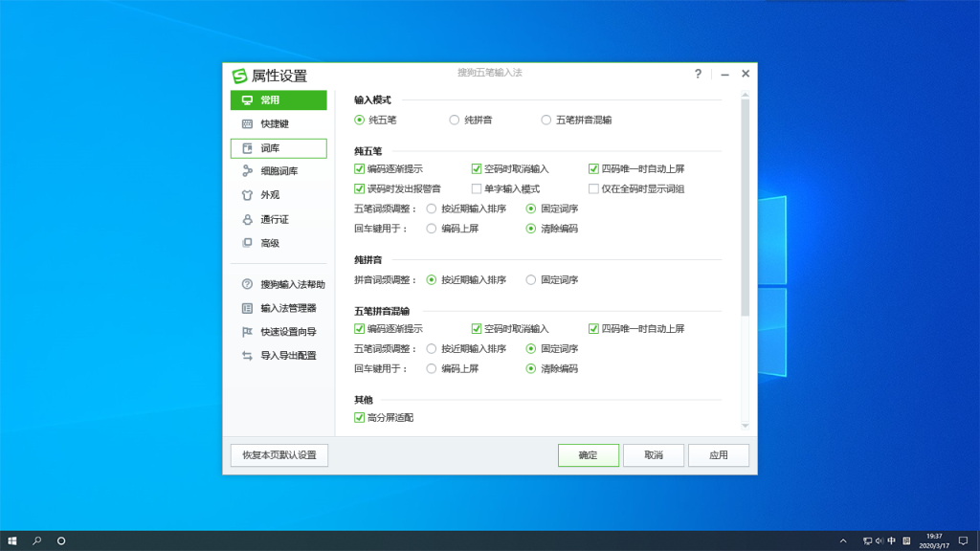Screen dimensions: 980x551
Task: Confirm settings with 确定 button
Action: 589,455
